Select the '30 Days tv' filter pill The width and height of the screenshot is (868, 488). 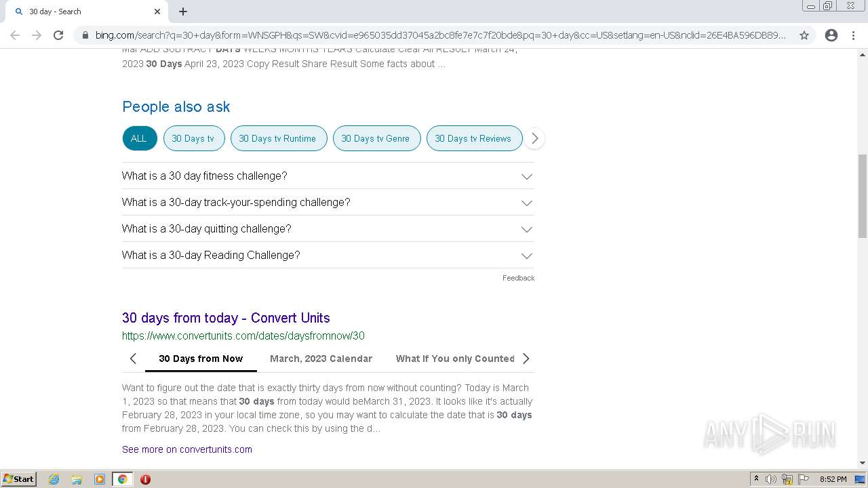(x=193, y=138)
